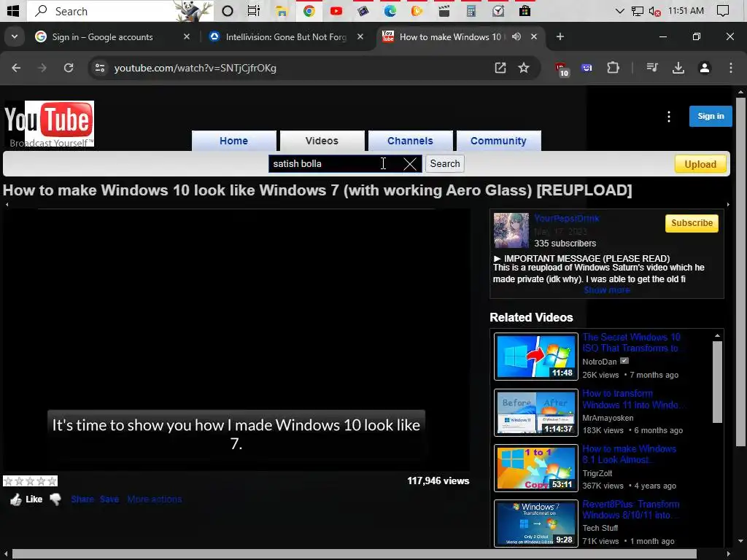Reload the current page

(x=69, y=68)
